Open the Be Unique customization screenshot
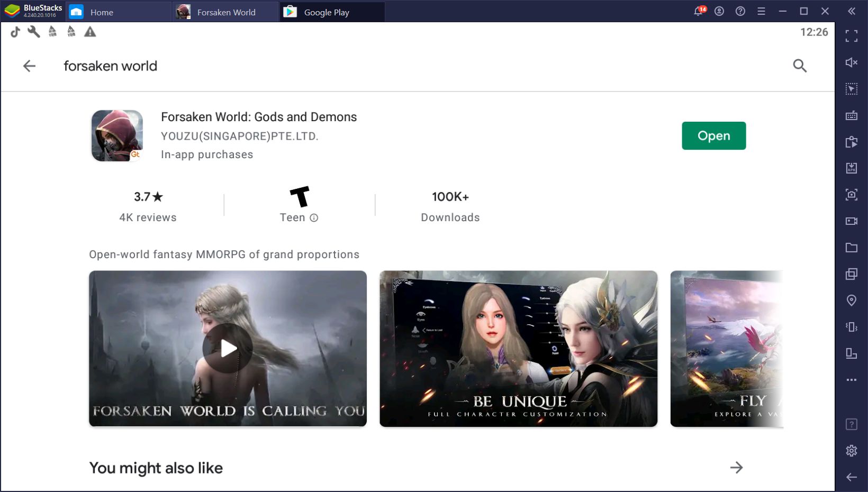This screenshot has height=492, width=868. click(518, 349)
